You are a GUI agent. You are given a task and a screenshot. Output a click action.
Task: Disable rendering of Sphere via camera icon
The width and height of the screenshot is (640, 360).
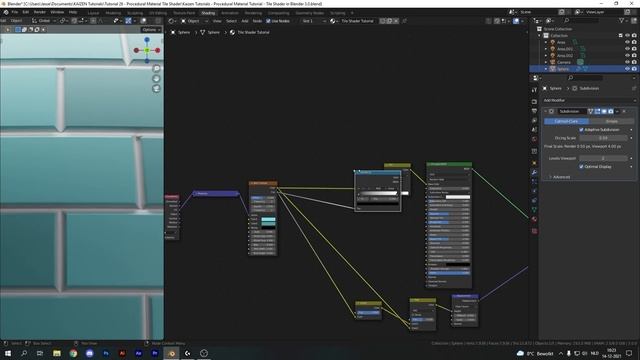(x=634, y=69)
